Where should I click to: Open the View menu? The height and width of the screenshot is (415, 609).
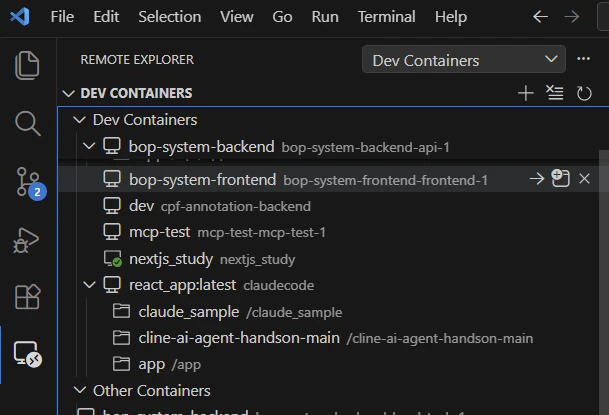click(237, 17)
